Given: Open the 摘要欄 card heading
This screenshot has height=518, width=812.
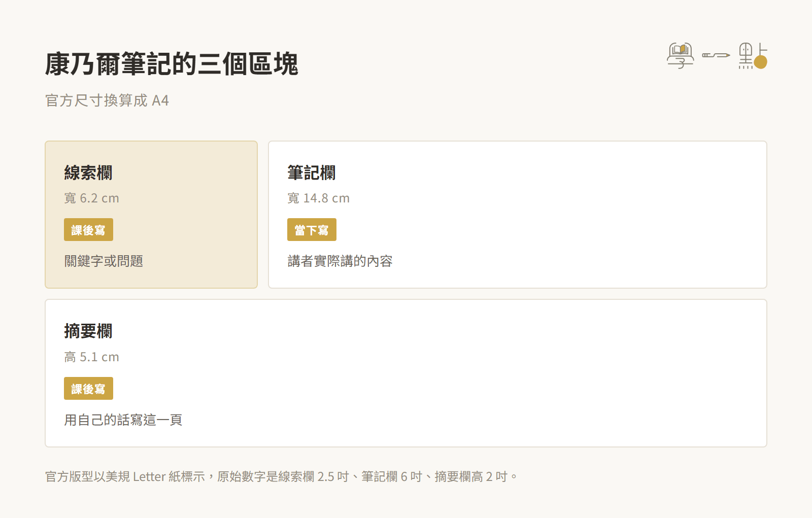Looking at the screenshot, I should (x=88, y=331).
